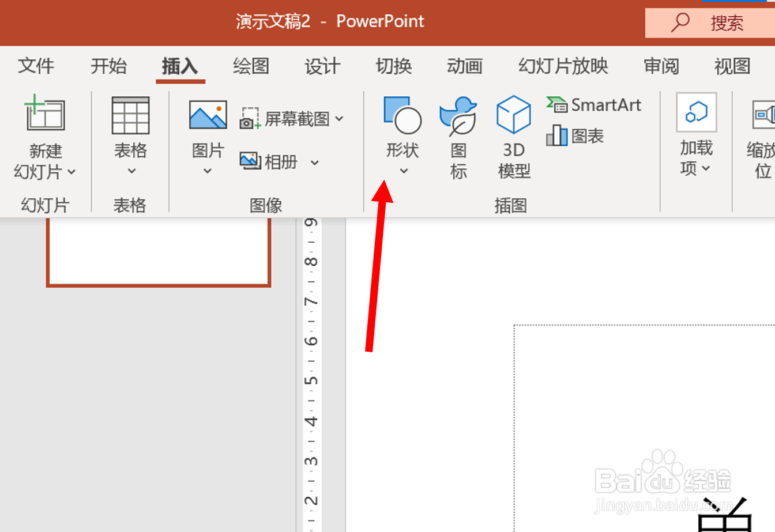Click the 3D 模型 cube icon
Image resolution: width=775 pixels, height=532 pixels.
pos(513,114)
